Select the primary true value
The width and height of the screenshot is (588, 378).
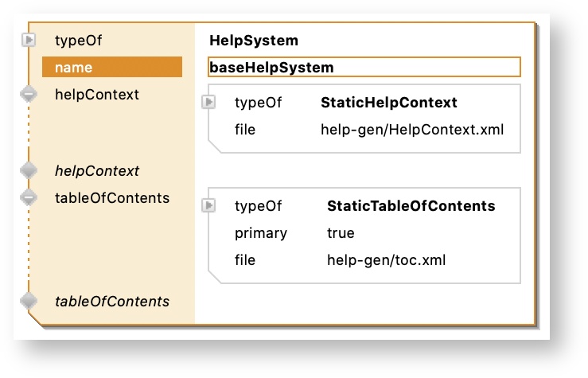click(x=341, y=233)
